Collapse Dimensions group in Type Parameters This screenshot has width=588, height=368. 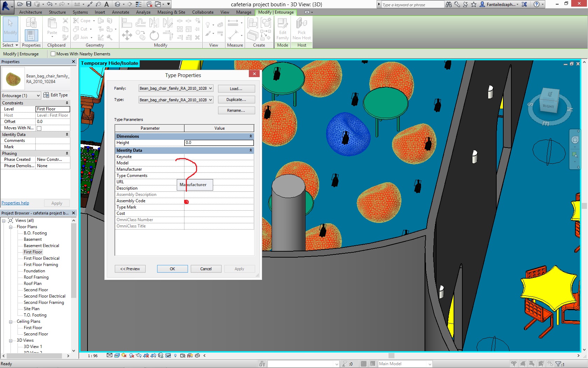pos(251,136)
